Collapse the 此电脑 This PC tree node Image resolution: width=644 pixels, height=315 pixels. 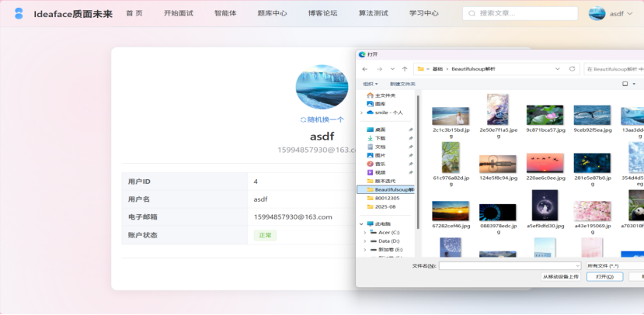coord(361,223)
